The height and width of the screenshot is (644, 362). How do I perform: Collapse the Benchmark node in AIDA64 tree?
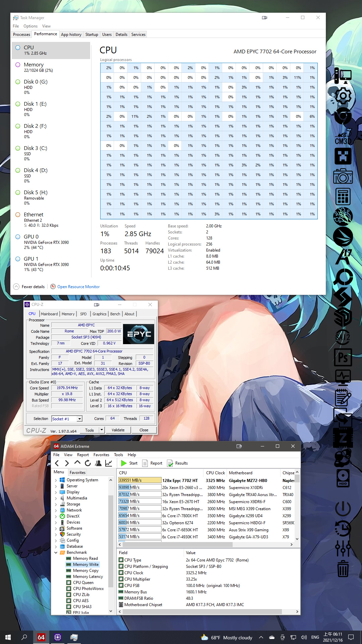[56, 552]
